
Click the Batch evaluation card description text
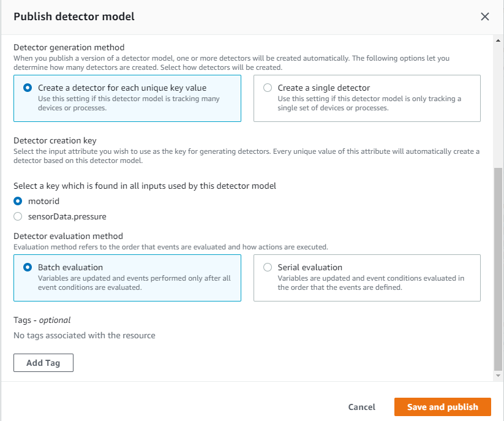pos(134,283)
